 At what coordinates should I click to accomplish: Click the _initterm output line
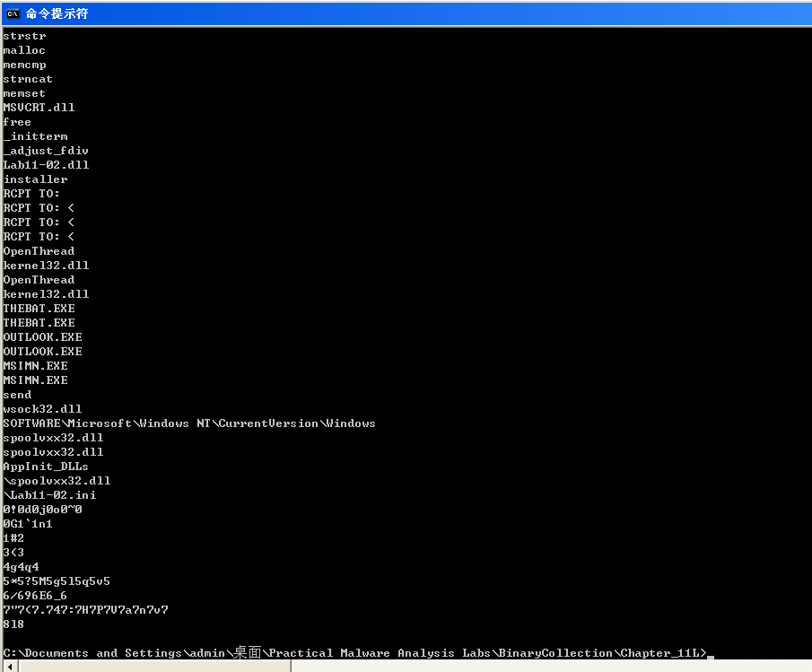pos(35,136)
